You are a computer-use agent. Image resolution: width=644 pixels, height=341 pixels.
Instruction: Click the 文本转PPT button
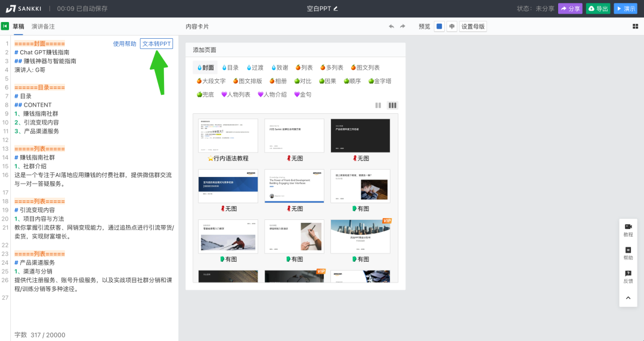pyautogui.click(x=156, y=44)
